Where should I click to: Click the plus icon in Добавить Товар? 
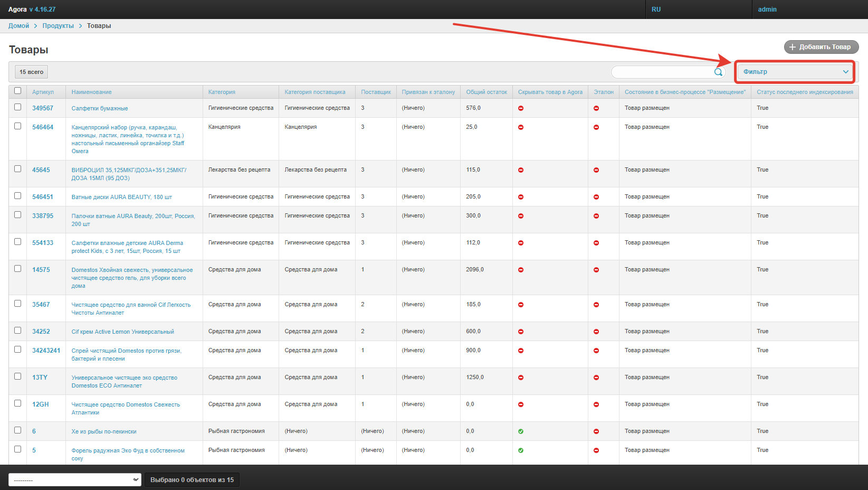[x=792, y=47]
